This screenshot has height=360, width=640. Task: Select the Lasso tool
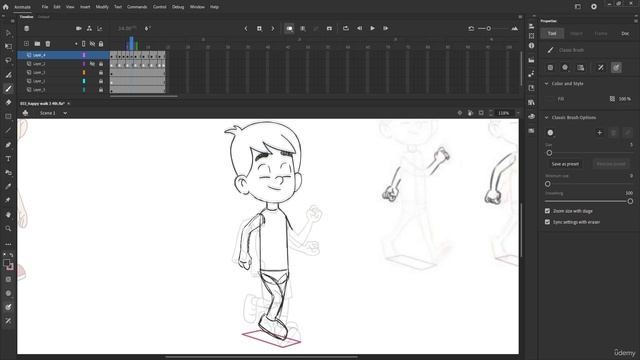8,60
